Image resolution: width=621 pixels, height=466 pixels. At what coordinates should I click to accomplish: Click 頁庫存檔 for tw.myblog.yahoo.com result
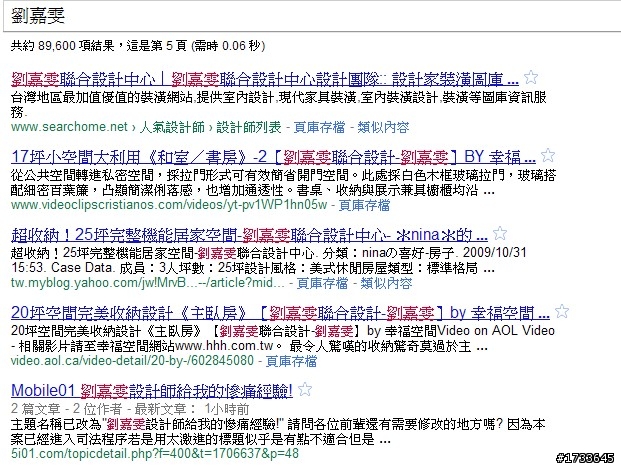click(322, 283)
